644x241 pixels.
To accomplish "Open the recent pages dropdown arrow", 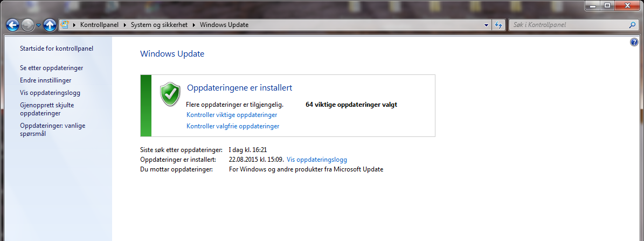I will coord(39,25).
